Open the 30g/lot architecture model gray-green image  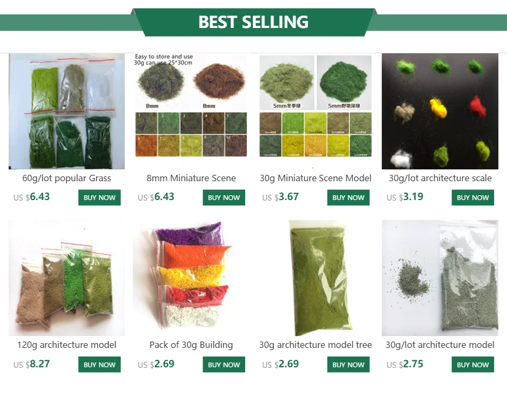(x=440, y=278)
